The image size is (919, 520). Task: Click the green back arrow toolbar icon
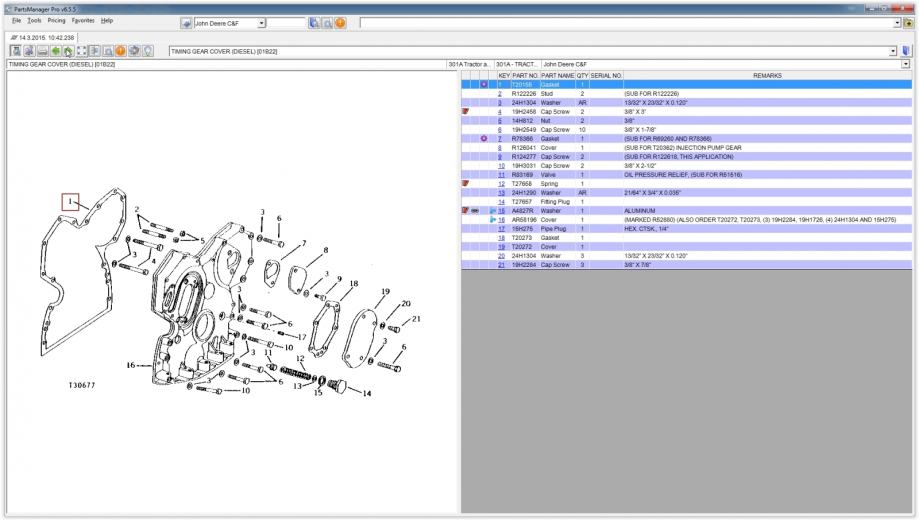pos(56,51)
